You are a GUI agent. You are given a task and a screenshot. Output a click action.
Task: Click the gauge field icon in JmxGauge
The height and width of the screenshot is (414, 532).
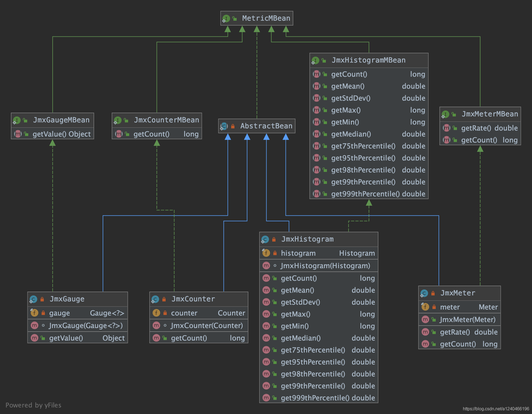(34, 313)
